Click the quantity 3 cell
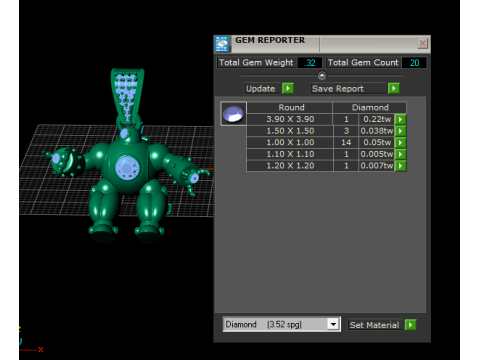Viewport: 480px width, 360px height. [346, 131]
